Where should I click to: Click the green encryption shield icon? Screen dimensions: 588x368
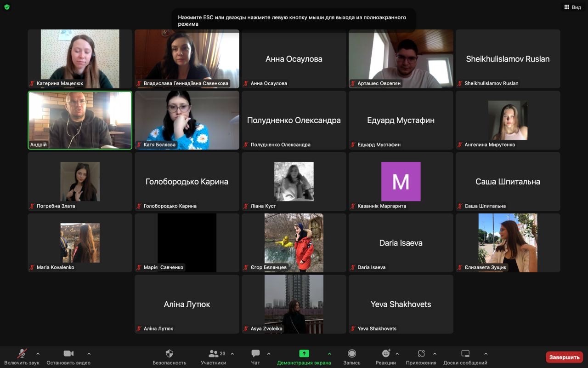pos(7,7)
